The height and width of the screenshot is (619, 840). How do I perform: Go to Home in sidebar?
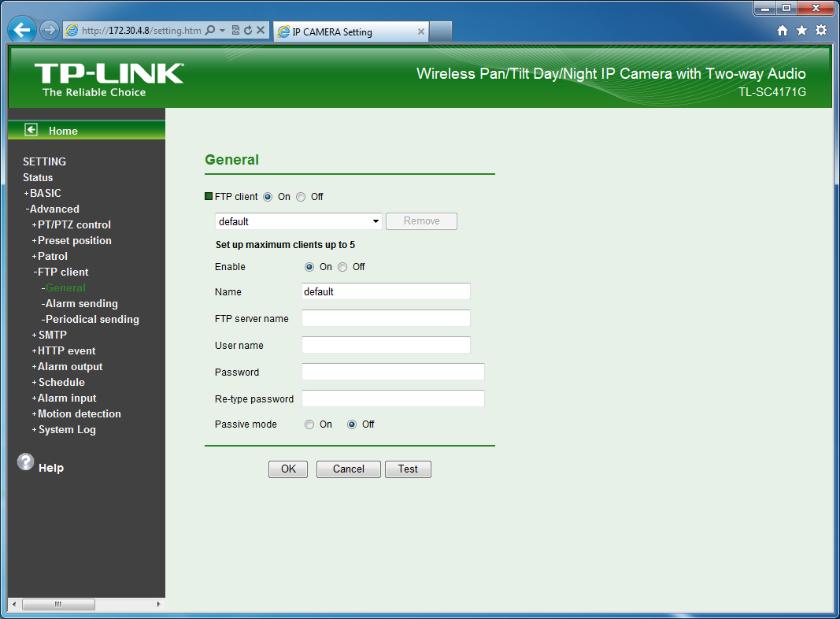pos(63,131)
